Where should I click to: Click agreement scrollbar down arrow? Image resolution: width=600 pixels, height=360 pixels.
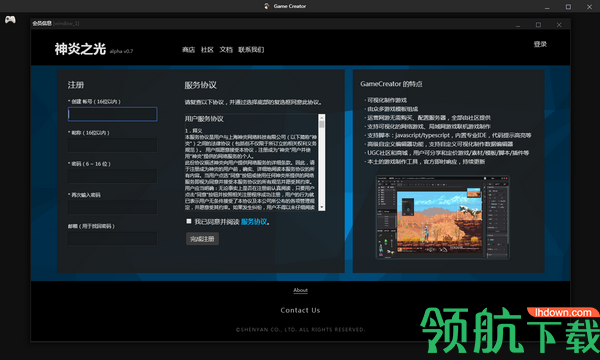click(322, 207)
